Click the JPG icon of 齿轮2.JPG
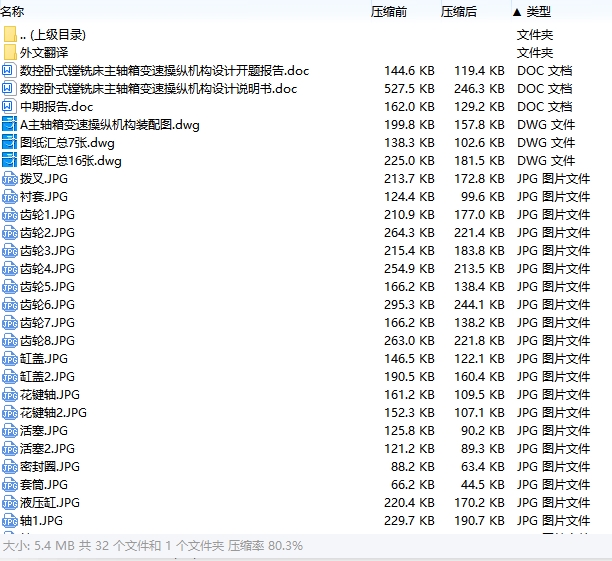The width and height of the screenshot is (612, 561). 10,233
